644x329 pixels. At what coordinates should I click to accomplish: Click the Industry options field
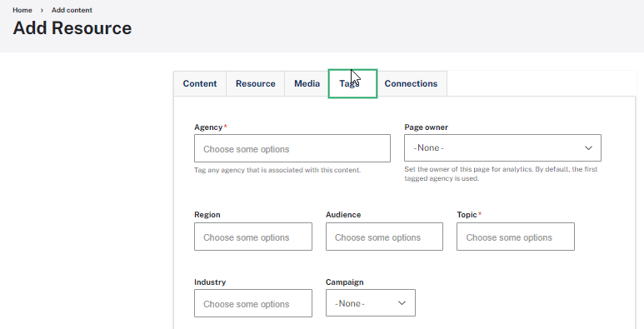point(253,303)
